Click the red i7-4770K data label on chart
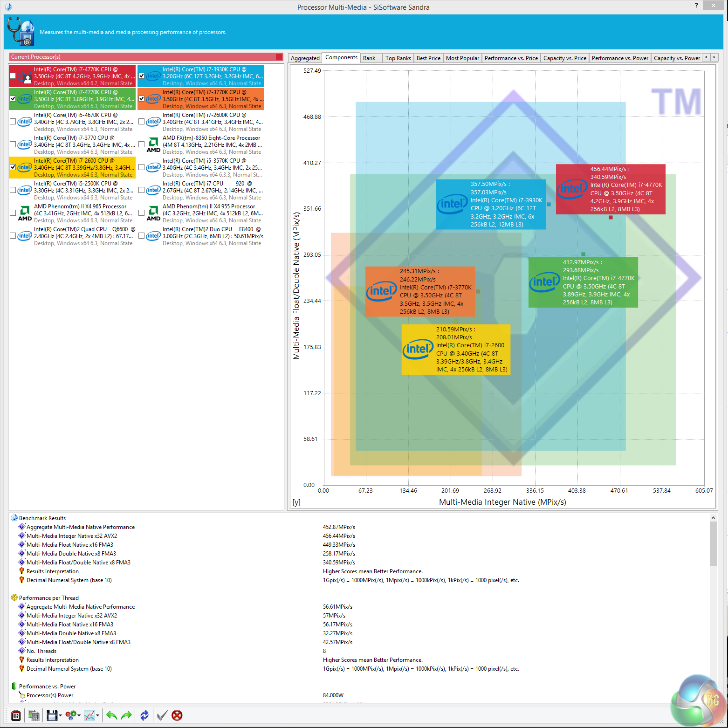Image resolution: width=728 pixels, height=728 pixels. click(611, 189)
